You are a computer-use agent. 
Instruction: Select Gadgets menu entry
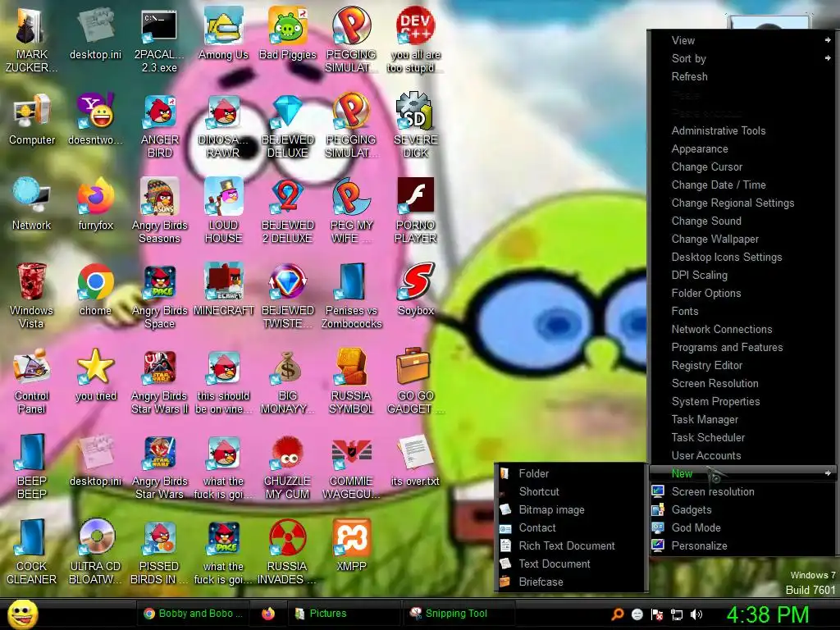click(x=742, y=509)
